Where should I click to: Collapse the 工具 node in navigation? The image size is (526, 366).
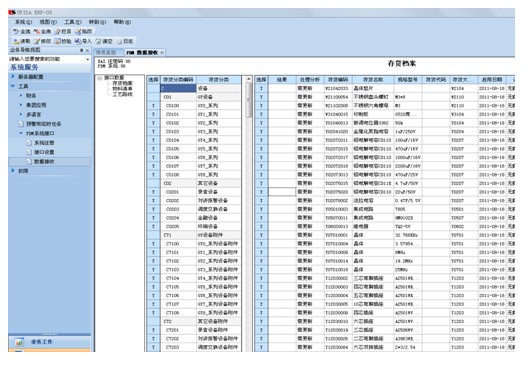click(13, 86)
